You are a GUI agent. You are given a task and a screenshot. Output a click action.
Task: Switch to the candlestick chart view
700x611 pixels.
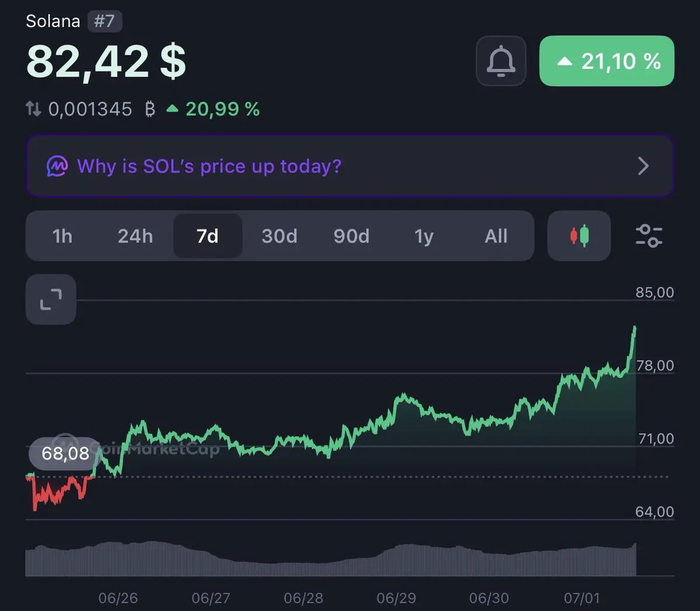[x=579, y=236]
